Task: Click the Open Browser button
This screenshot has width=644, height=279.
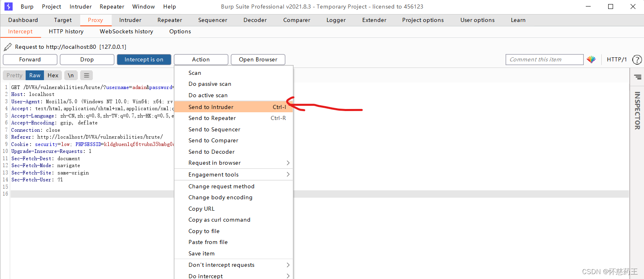Action: click(x=258, y=59)
